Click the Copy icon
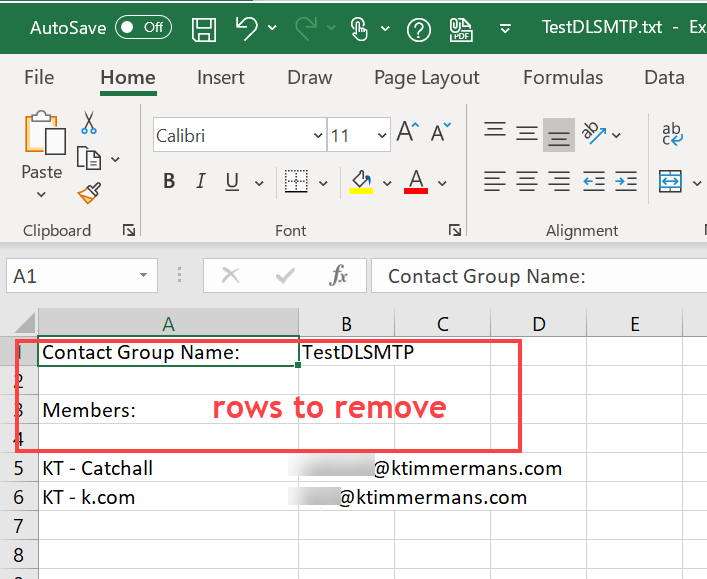 coord(88,158)
